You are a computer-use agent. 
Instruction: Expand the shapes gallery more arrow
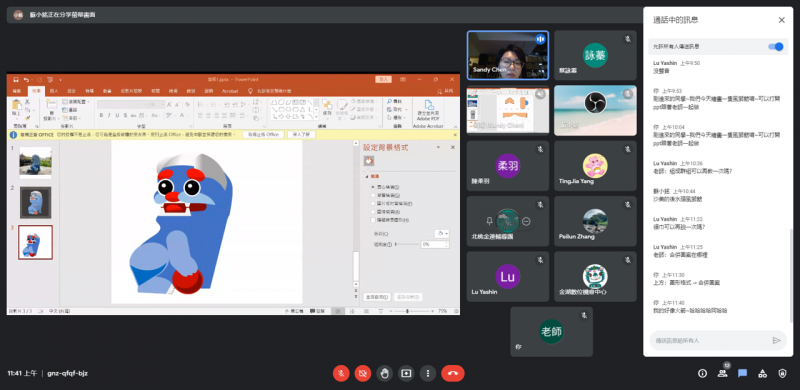pyautogui.click(x=316, y=116)
